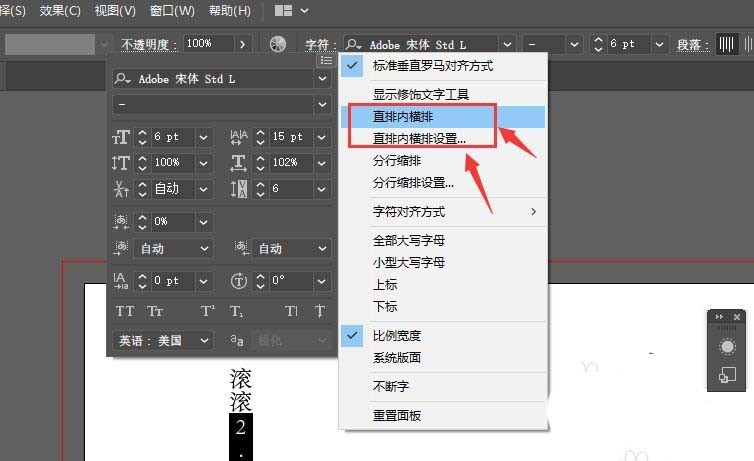Click the Strikethrough icon in Character panel
Screen dimensions: 754x461
320,311
